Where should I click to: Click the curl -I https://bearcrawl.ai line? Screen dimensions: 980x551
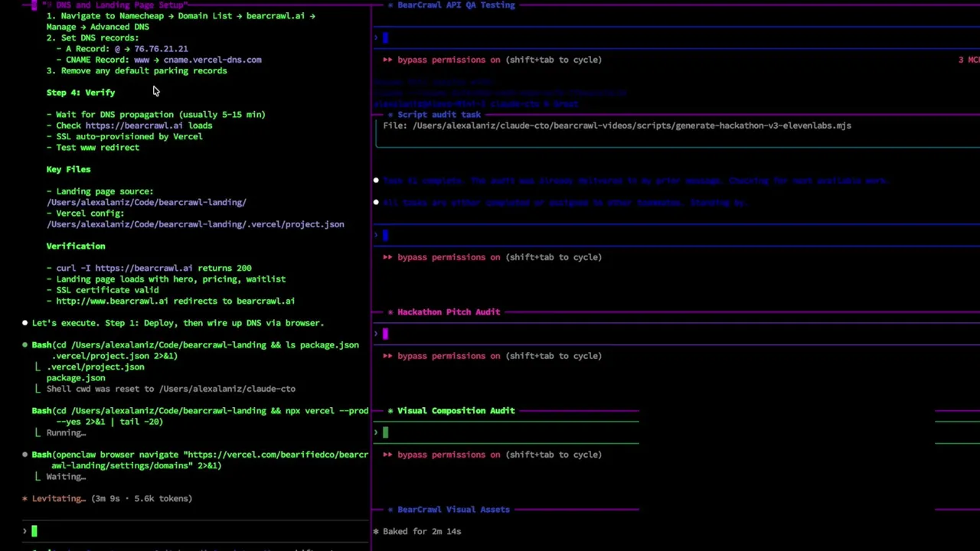(x=153, y=268)
